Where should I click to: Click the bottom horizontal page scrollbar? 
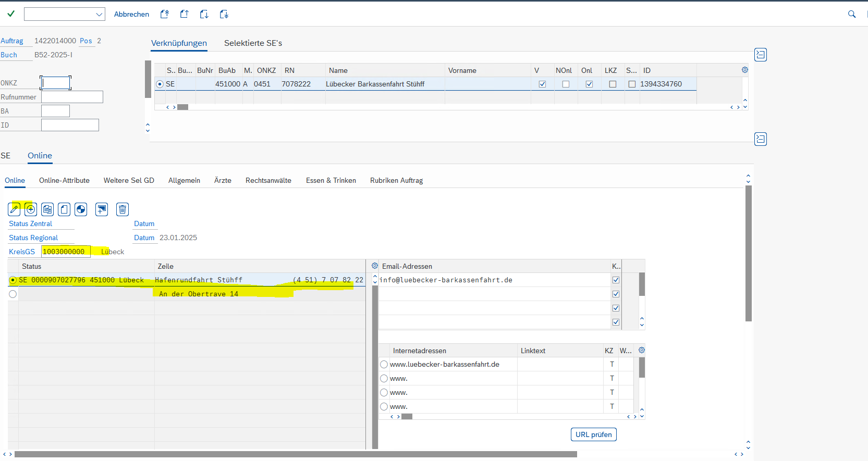pos(296,454)
